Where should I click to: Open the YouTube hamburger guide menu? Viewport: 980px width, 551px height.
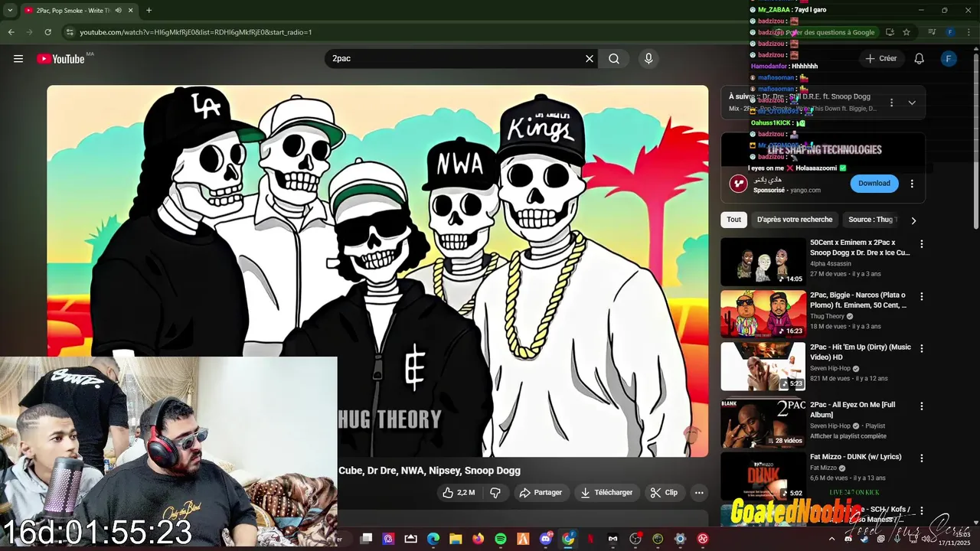[x=18, y=59]
